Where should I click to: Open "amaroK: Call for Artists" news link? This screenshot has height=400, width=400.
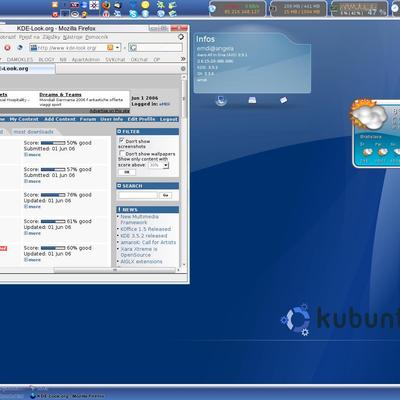148,242
